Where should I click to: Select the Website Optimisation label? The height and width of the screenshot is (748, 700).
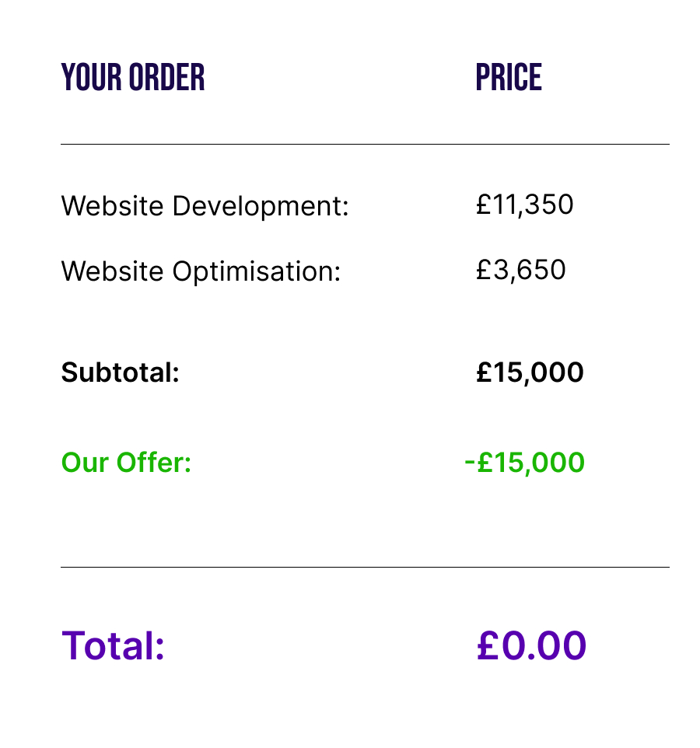201,272
